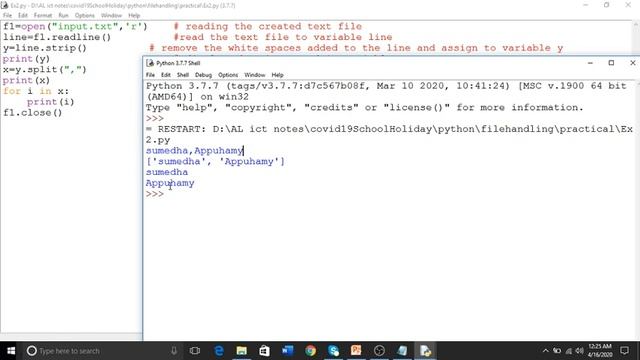Open Window menu in Python Shell
The width and height of the screenshot is (640, 360).
point(255,75)
